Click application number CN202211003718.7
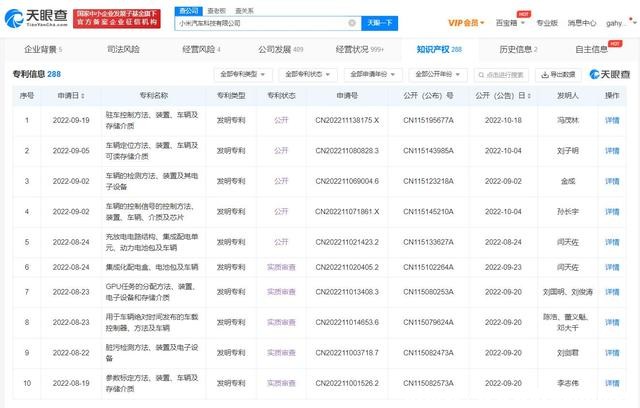 click(x=347, y=353)
